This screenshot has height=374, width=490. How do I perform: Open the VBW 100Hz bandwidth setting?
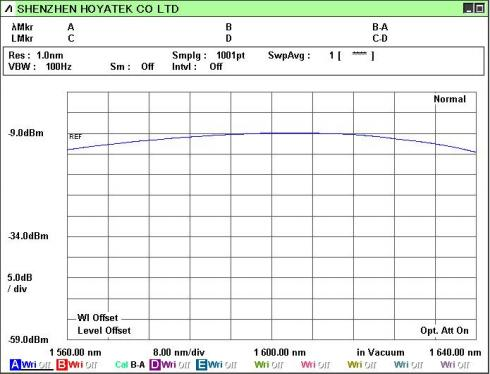coord(40,67)
